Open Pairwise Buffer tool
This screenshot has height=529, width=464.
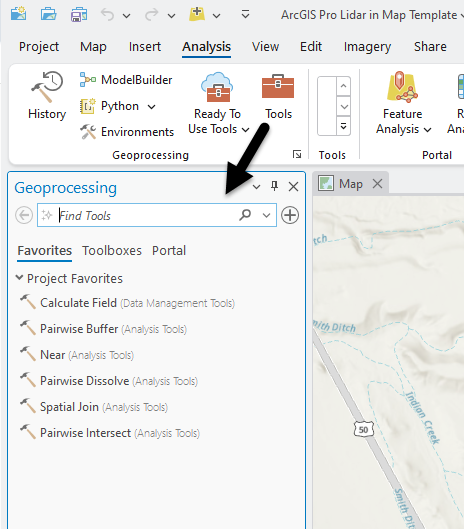tap(103, 329)
